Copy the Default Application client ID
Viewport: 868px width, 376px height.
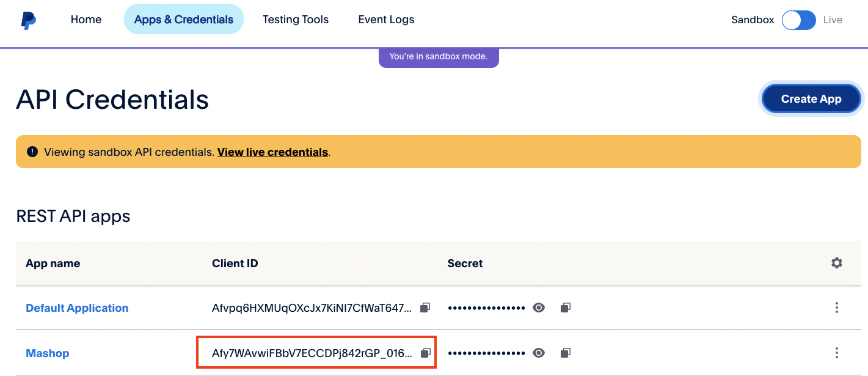426,308
